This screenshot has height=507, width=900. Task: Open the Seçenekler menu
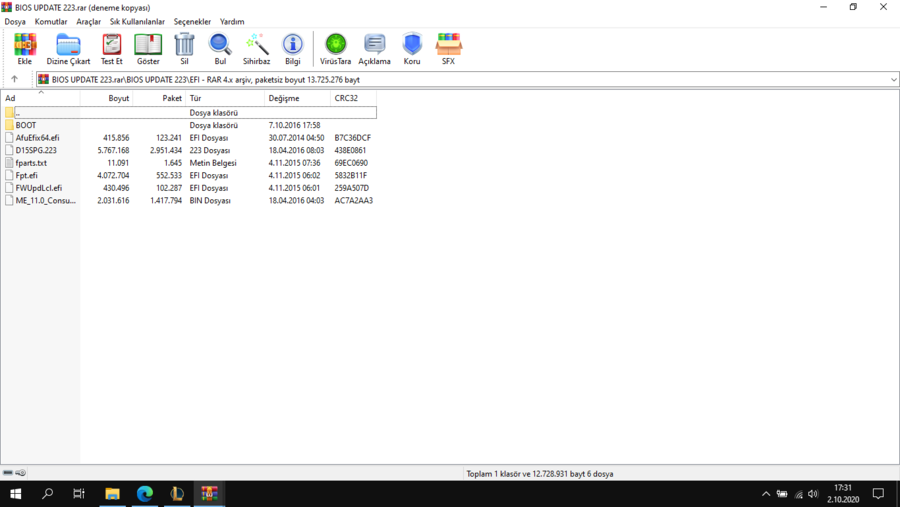(x=192, y=22)
